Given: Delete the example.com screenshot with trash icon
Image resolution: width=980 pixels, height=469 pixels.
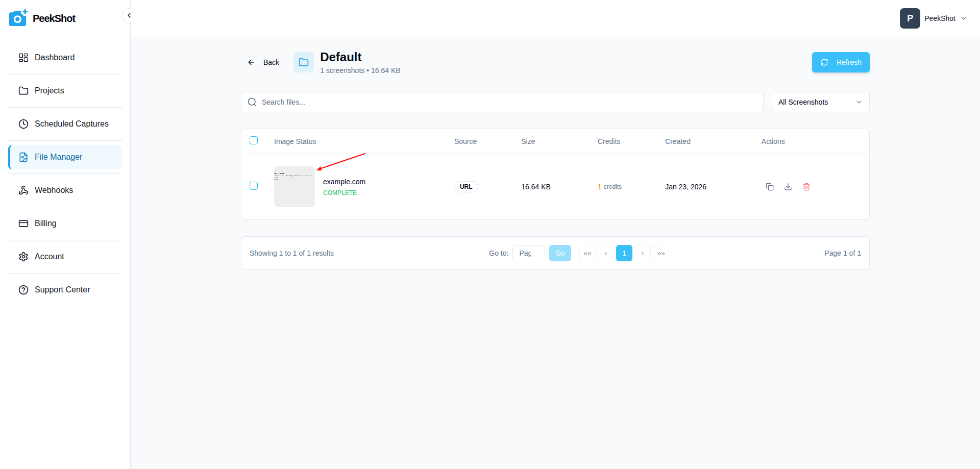Looking at the screenshot, I should tap(806, 187).
